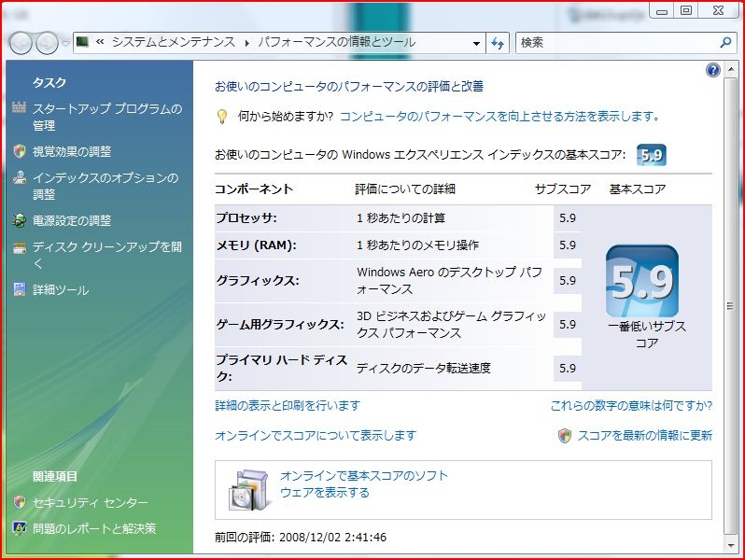Open 問題のレポートと解決策 link
Image resolution: width=745 pixels, height=560 pixels.
tap(94, 528)
